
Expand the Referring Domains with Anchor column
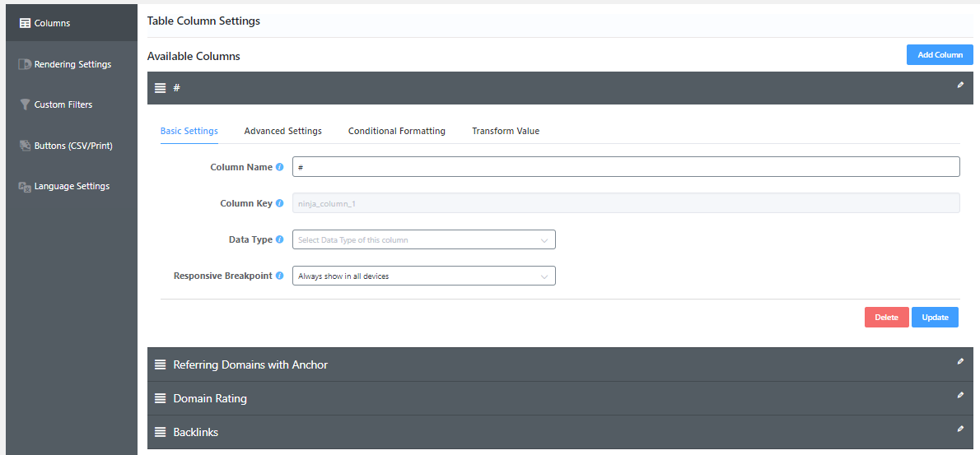pos(560,364)
